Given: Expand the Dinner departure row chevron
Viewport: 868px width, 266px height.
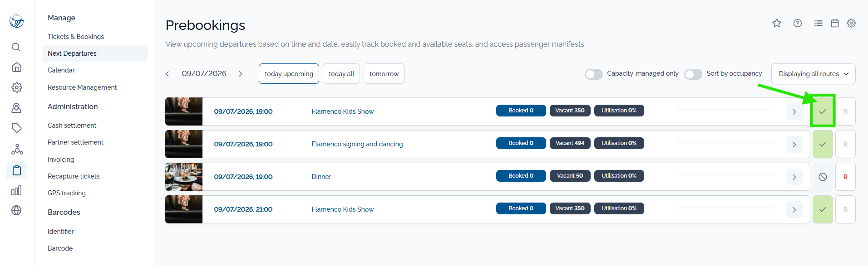Looking at the screenshot, I should (794, 177).
